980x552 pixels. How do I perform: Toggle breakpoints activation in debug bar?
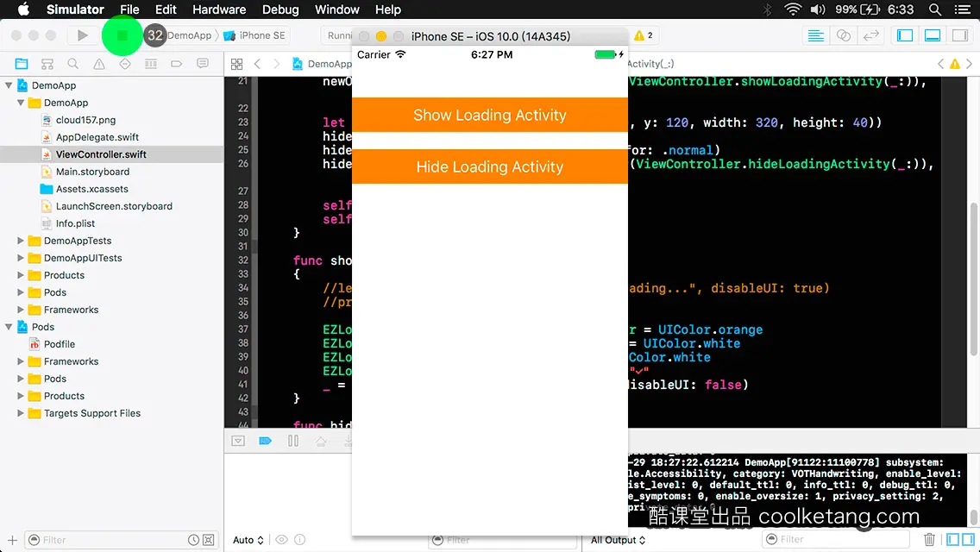point(265,441)
